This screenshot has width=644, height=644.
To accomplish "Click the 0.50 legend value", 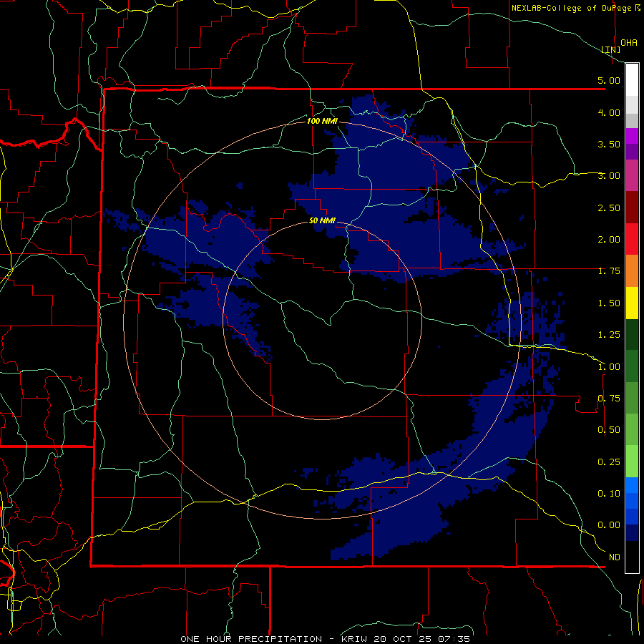I will [x=609, y=430].
